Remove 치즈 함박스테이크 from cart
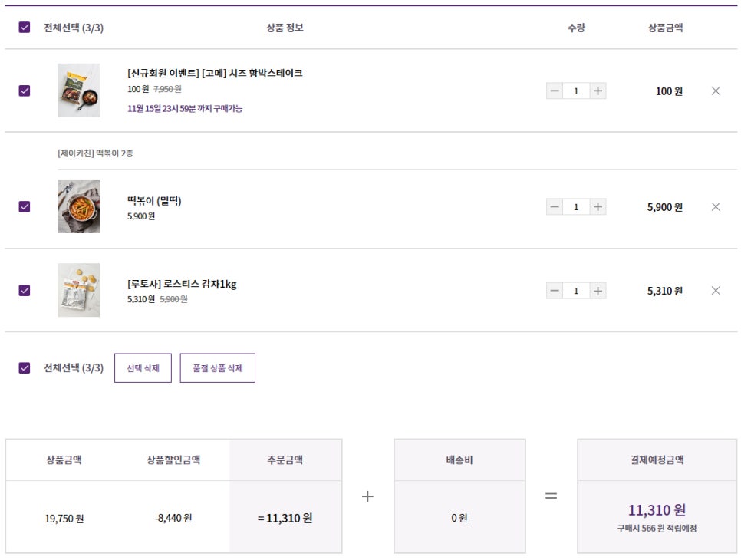 (x=716, y=91)
